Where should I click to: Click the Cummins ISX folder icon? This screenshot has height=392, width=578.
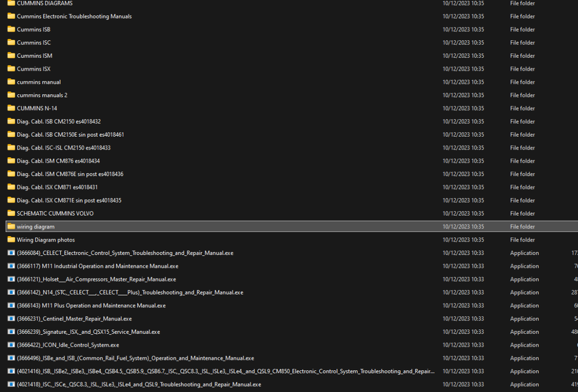[10, 69]
